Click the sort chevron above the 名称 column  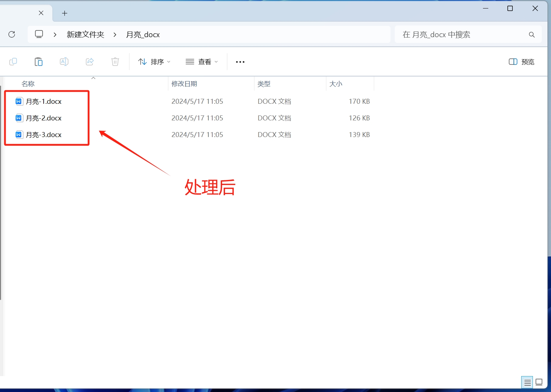click(93, 78)
